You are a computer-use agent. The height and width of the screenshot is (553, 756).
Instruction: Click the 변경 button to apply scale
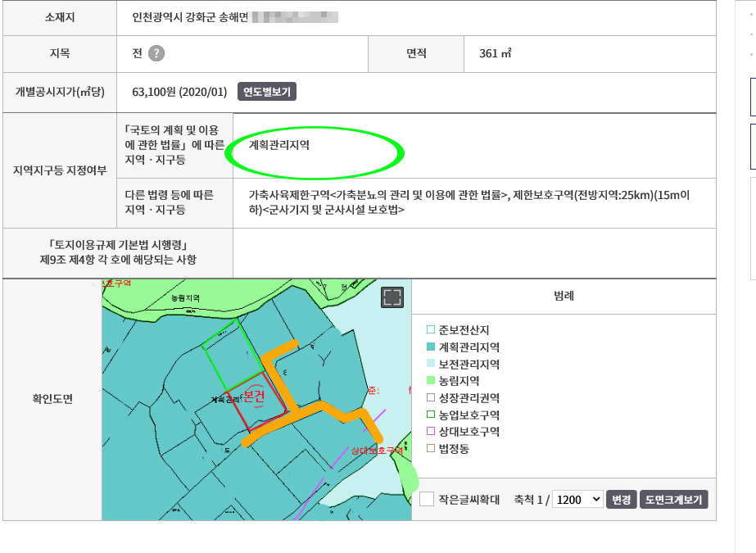click(x=621, y=499)
